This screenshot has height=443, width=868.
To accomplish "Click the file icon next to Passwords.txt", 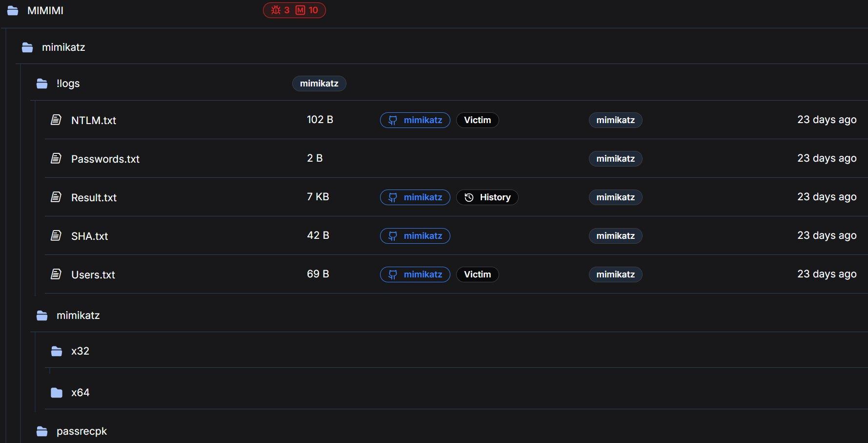I will (56, 158).
